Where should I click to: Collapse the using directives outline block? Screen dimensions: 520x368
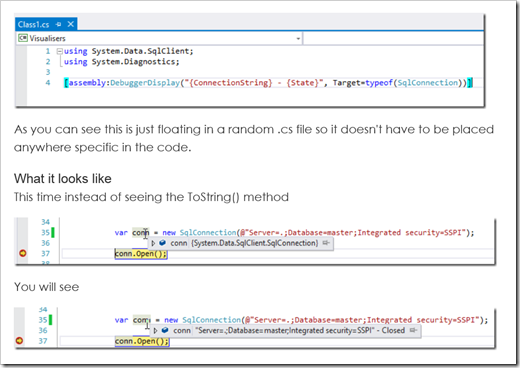pos(59,51)
